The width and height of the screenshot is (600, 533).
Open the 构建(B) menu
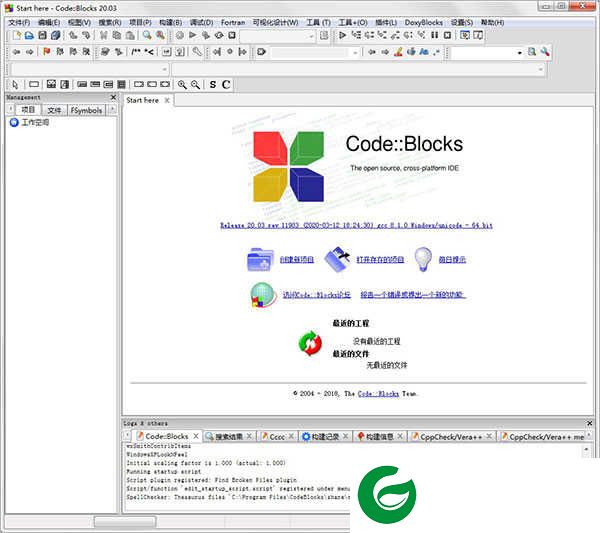[171, 23]
